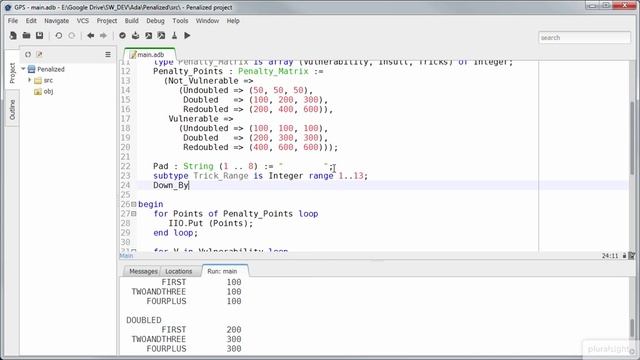
Task: Redo the last edit in the toolbar
Action: 72,36
